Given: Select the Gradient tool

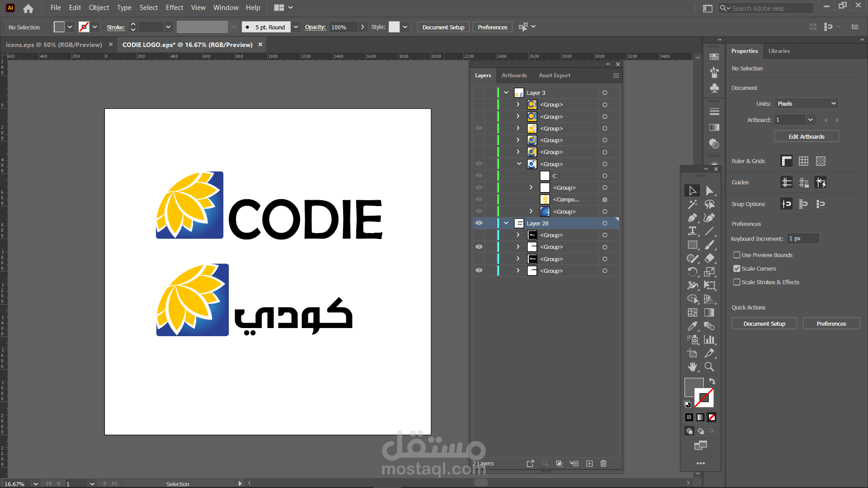Looking at the screenshot, I should (x=709, y=313).
